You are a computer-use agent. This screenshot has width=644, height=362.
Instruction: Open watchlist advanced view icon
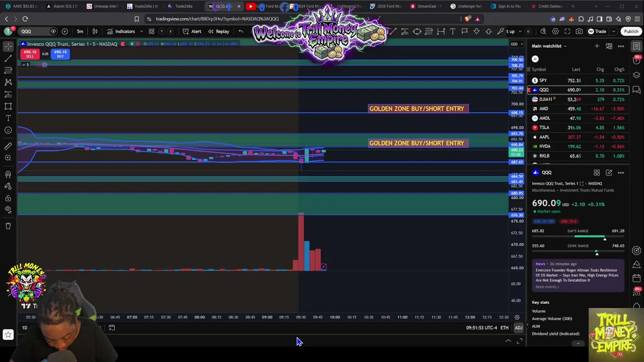click(x=609, y=46)
